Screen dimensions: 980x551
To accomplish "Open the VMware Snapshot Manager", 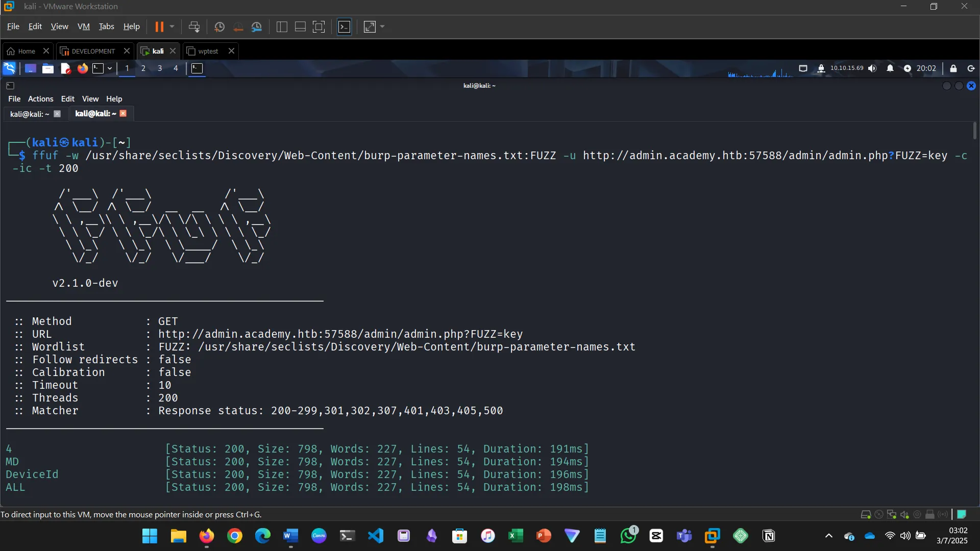I will [257, 27].
